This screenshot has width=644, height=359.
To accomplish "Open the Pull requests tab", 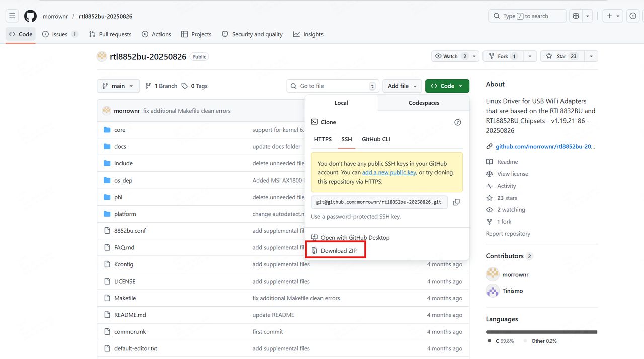I will 110,34.
